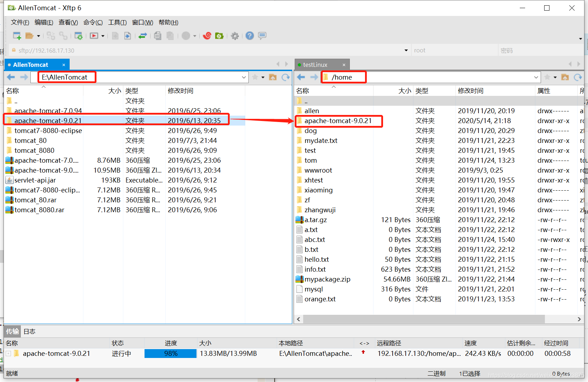Launch Xshell from the red swirl icon

click(207, 36)
